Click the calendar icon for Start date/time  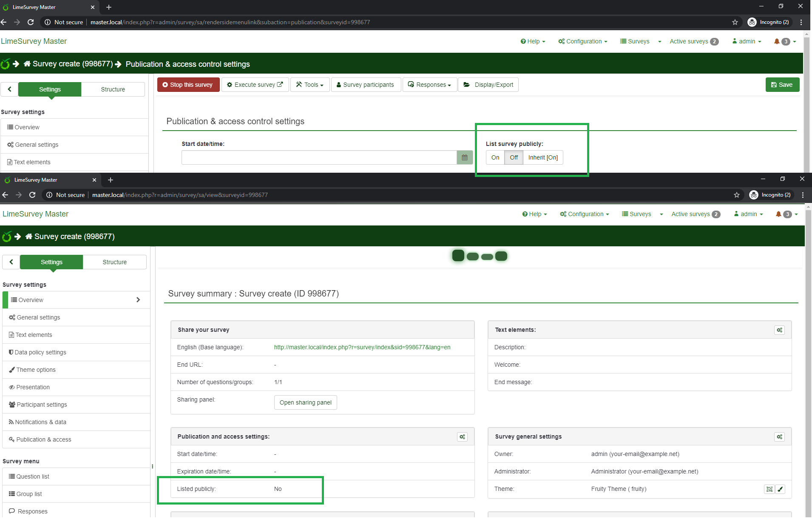tap(464, 157)
